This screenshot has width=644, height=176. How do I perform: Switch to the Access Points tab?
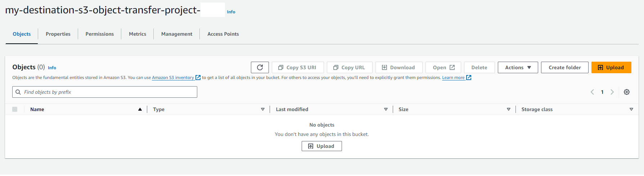pos(223,34)
